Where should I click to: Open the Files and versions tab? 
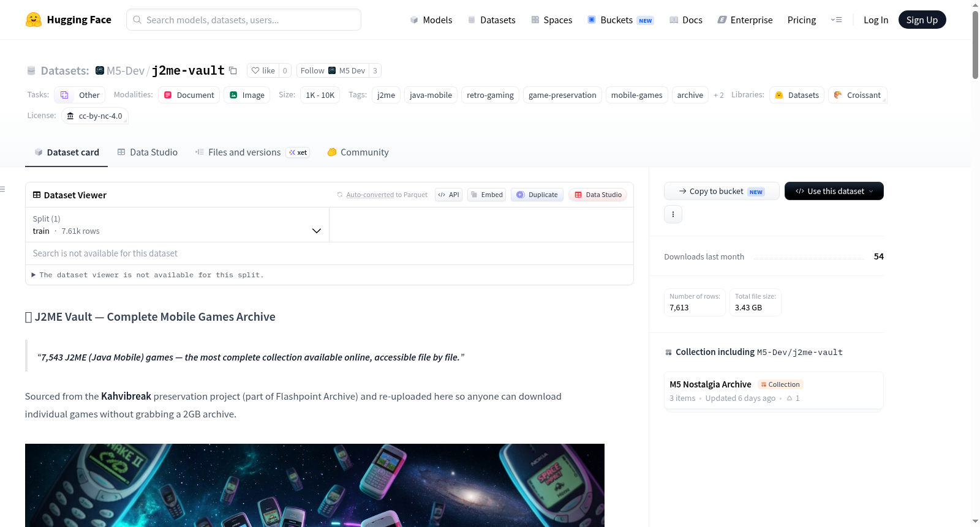point(252,152)
